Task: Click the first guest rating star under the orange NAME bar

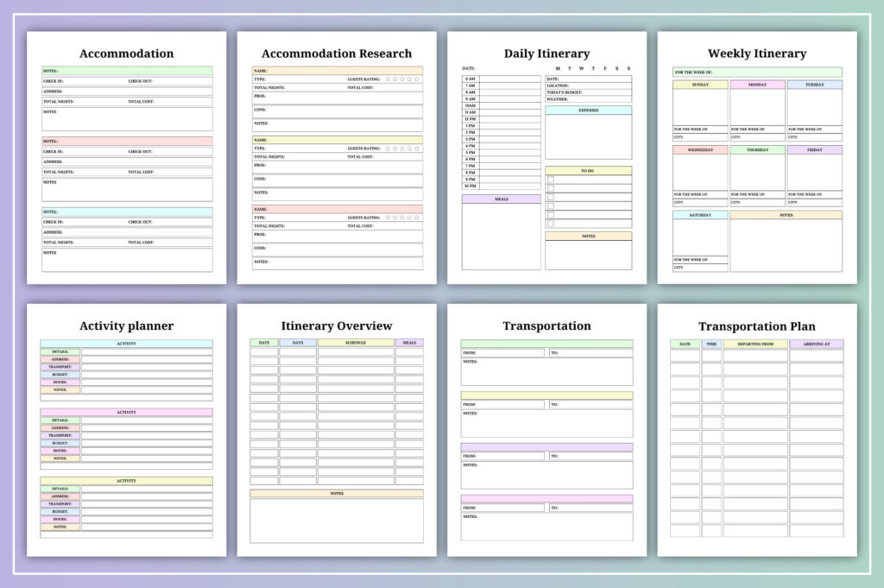Action: [388, 79]
